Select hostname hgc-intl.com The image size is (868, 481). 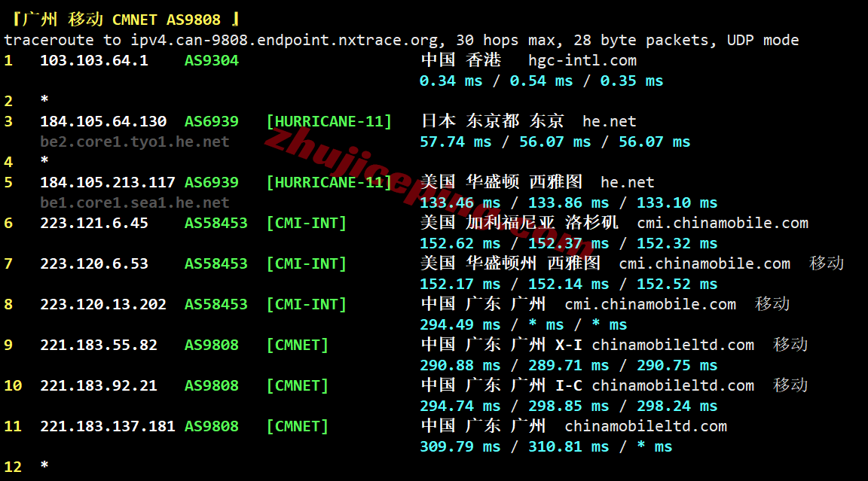(582, 60)
